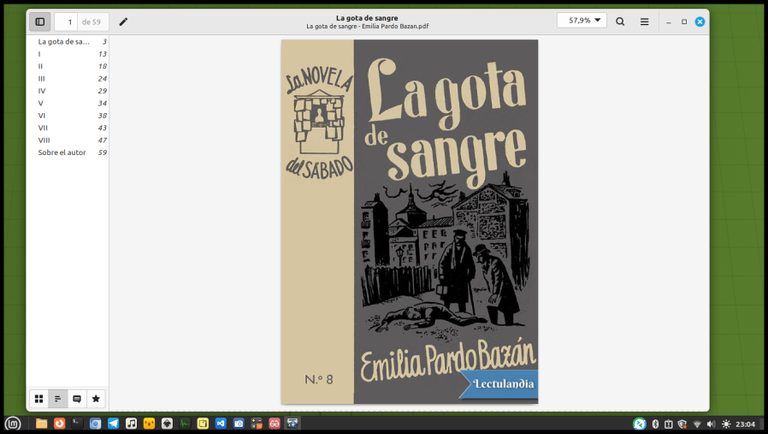Select outline chapter VII
The height and width of the screenshot is (434, 768).
[x=43, y=128]
